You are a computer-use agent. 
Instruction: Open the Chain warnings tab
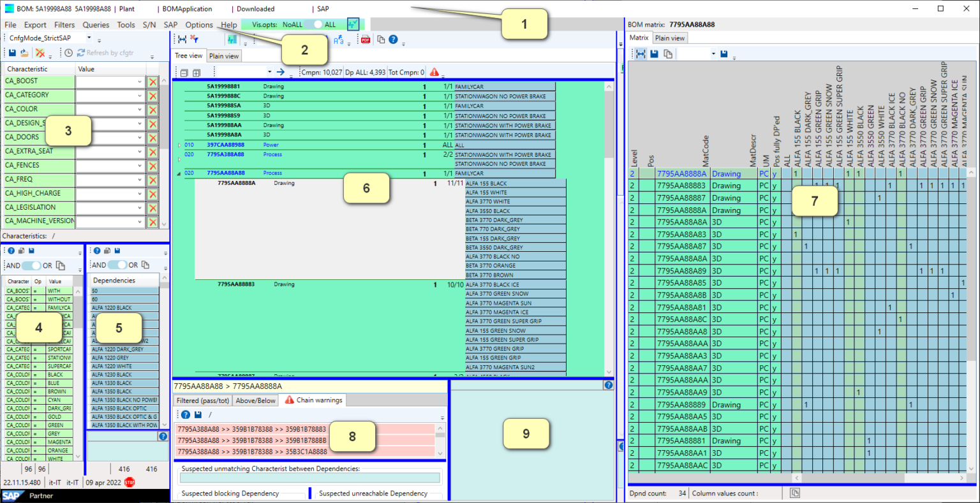(313, 400)
